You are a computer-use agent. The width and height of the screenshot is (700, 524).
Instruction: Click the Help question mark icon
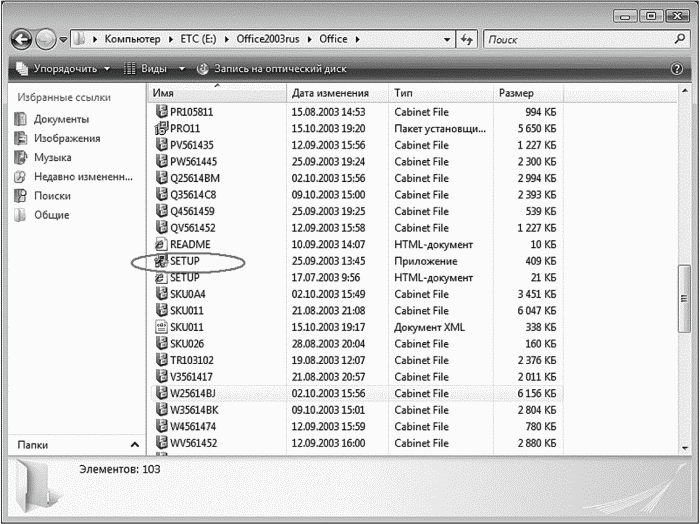677,69
